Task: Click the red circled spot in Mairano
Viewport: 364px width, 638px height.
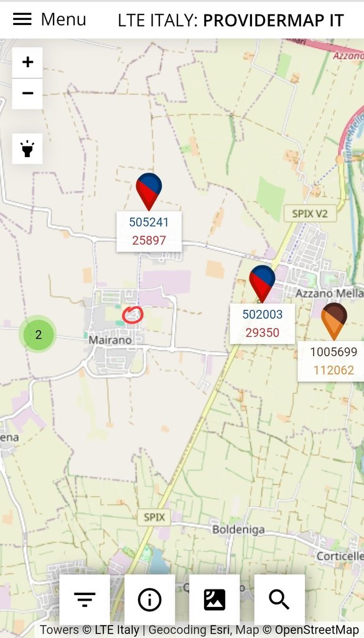Action: point(133,315)
